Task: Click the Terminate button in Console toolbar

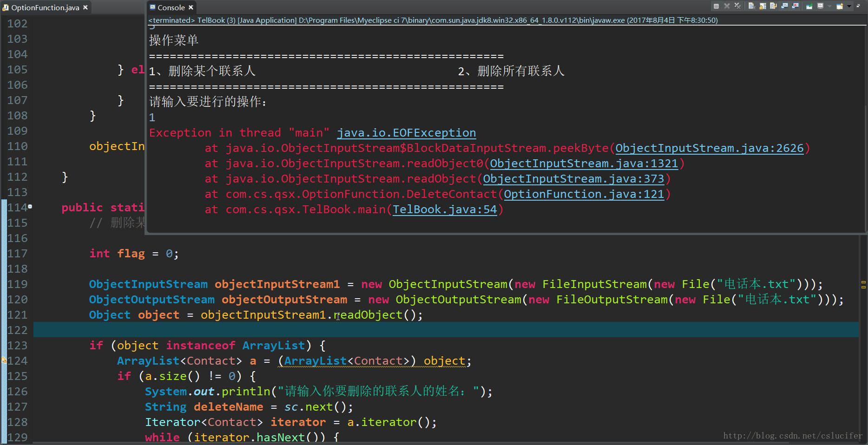Action: coord(716,6)
